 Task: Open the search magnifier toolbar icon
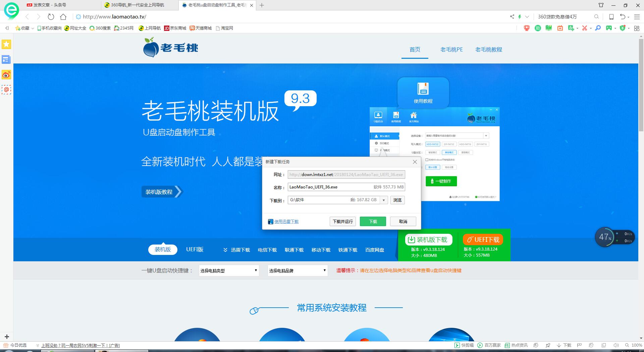pos(598,28)
